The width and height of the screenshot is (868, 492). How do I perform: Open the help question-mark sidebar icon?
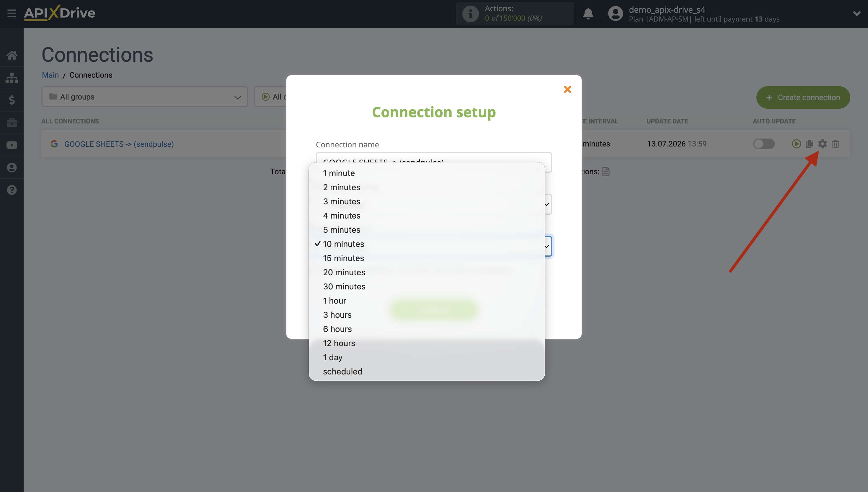point(12,190)
